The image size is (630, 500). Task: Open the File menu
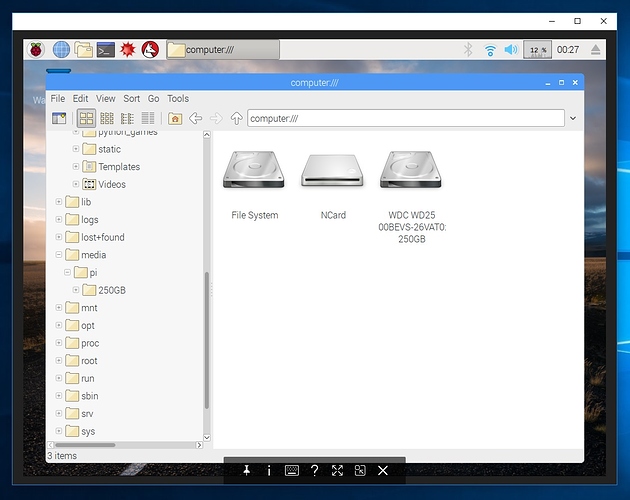(57, 98)
